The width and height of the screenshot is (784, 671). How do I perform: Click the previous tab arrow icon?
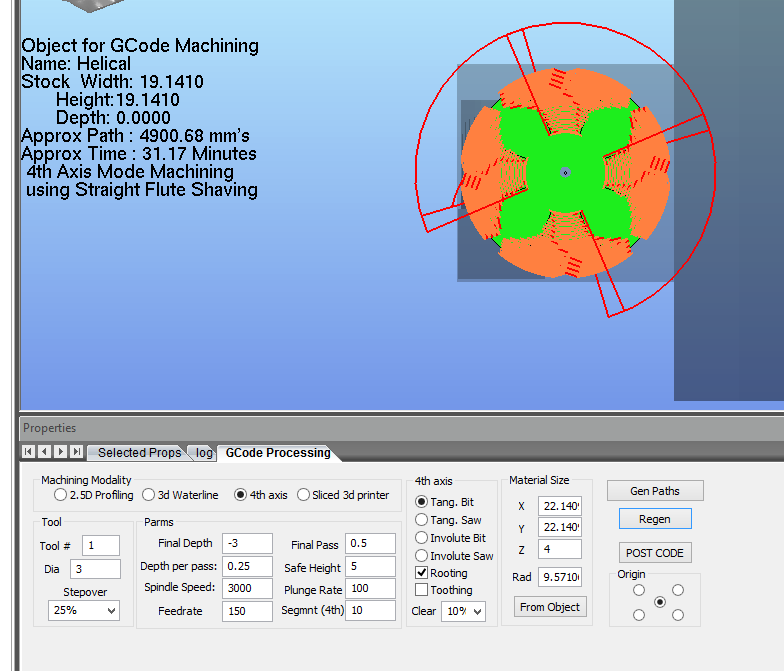click(x=44, y=452)
